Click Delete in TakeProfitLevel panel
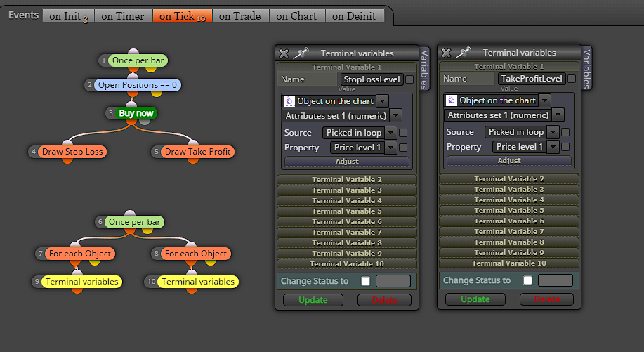 (546, 299)
